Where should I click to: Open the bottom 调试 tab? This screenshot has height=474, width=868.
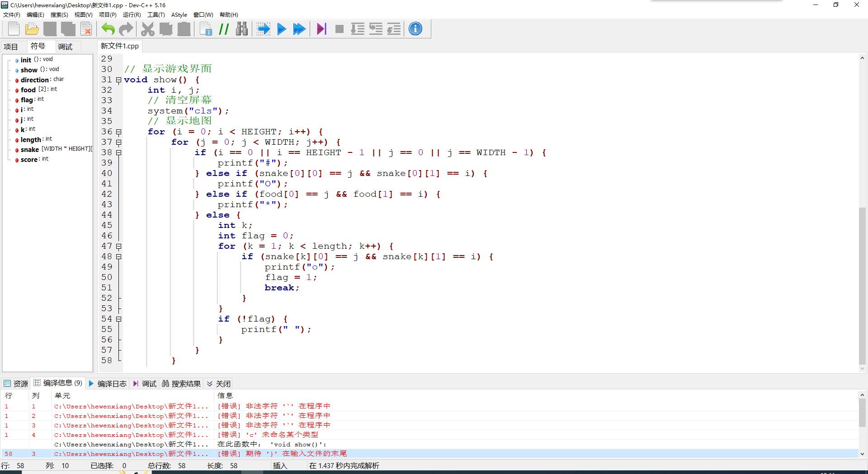click(145, 384)
